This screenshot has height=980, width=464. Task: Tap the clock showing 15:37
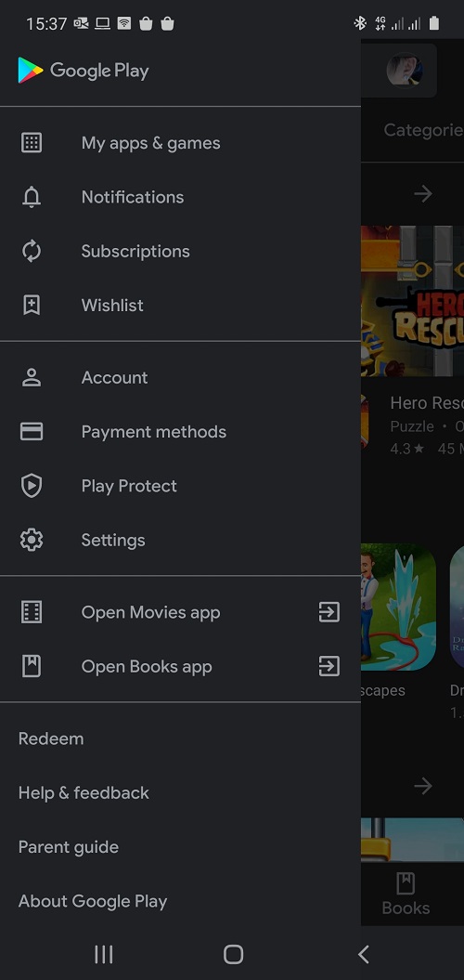[x=46, y=24]
